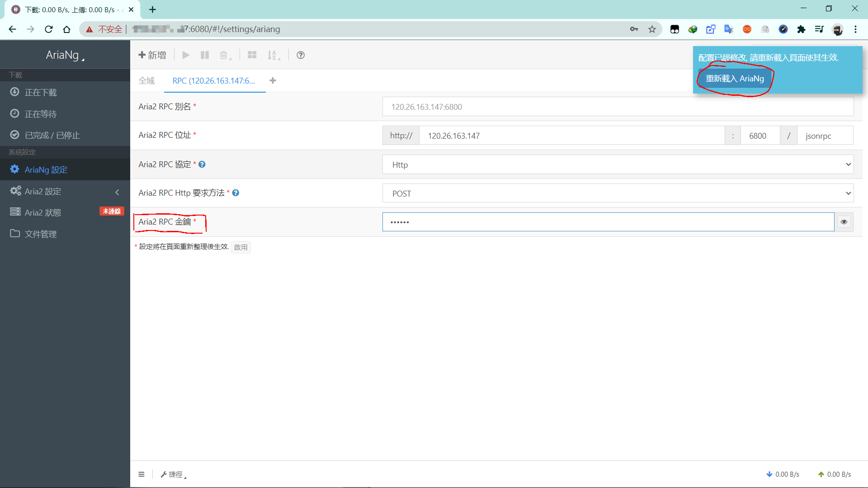Click the 啟用 activate button
Viewport: 868px width, 488px height.
pyautogui.click(x=241, y=247)
